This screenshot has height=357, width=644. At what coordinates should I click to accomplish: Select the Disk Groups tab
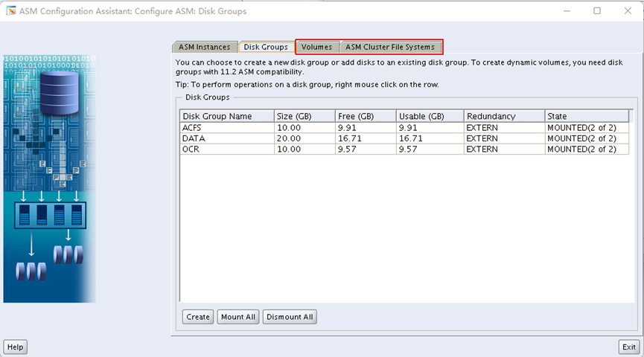266,47
